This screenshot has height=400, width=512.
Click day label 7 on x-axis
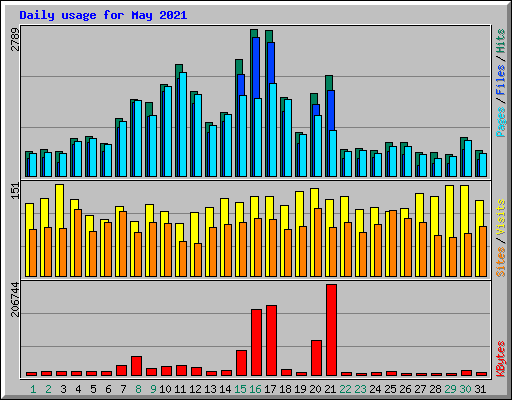click(x=123, y=389)
